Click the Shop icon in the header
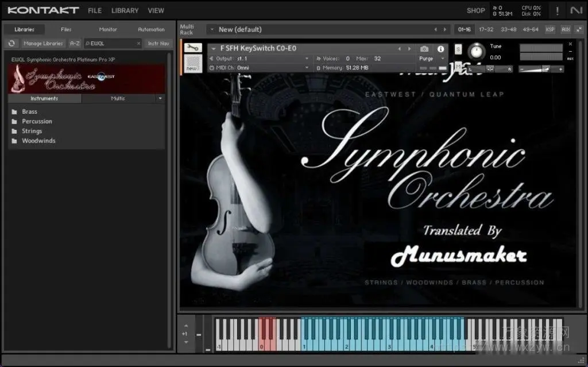588x367 pixels. pos(475,10)
